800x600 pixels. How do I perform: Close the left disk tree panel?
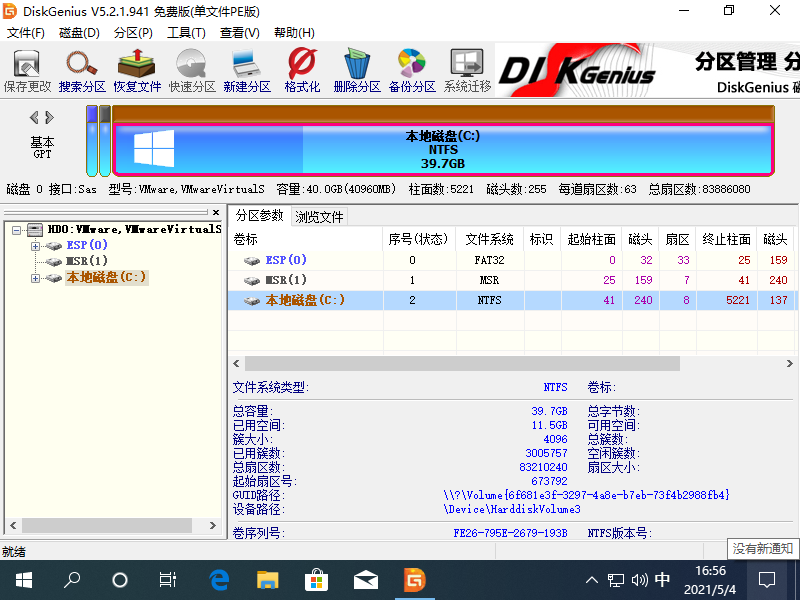click(x=215, y=212)
